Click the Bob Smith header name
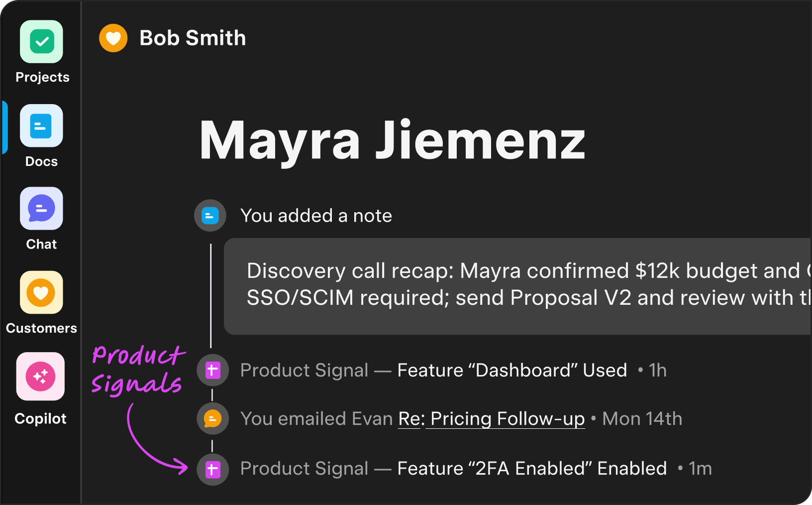 tap(193, 38)
